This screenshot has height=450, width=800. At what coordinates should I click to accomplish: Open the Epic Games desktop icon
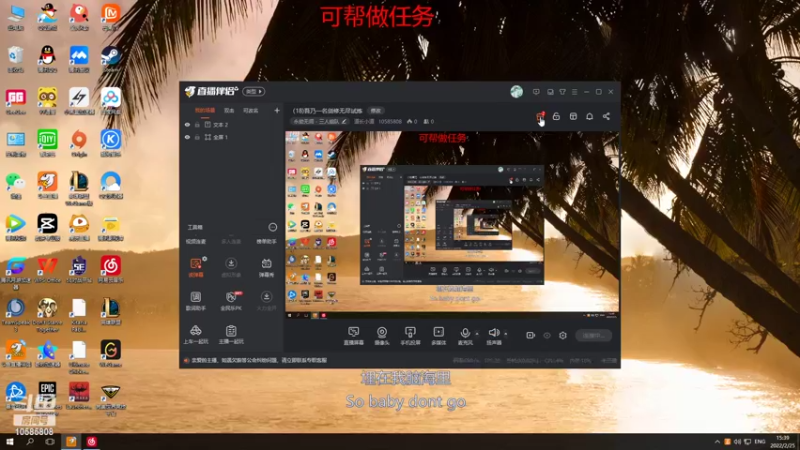47,395
